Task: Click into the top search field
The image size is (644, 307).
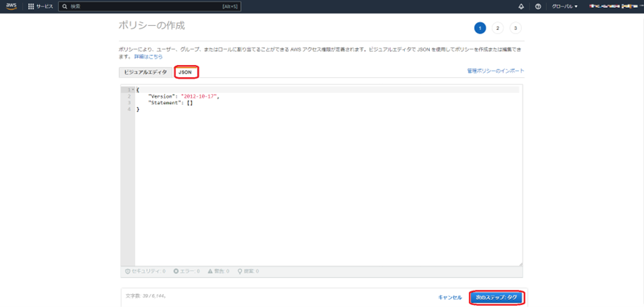Action: pos(150,6)
